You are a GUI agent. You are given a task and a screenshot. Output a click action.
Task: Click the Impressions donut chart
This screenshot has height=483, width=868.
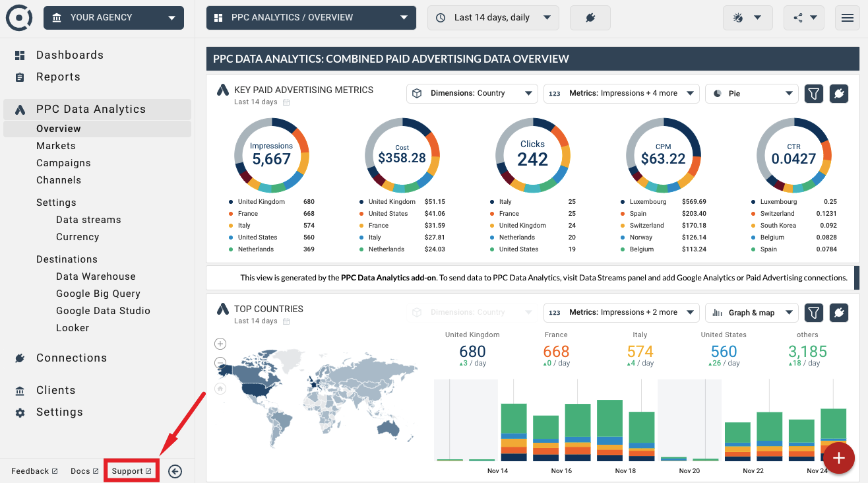click(272, 155)
